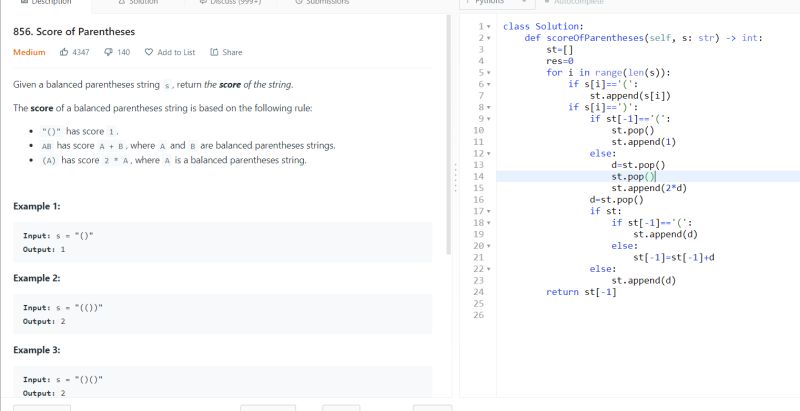Image resolution: width=800 pixels, height=411 pixels.
Task: Open the Submissions tab
Action: [322, 2]
